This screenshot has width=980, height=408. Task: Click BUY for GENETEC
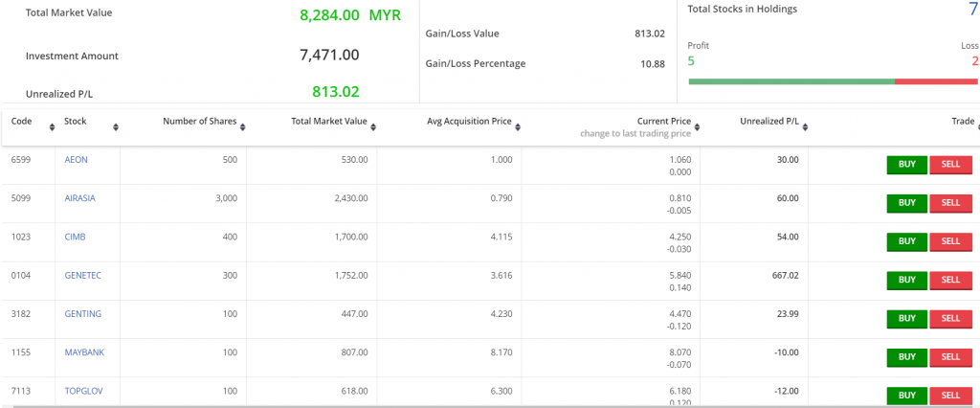pos(907,281)
